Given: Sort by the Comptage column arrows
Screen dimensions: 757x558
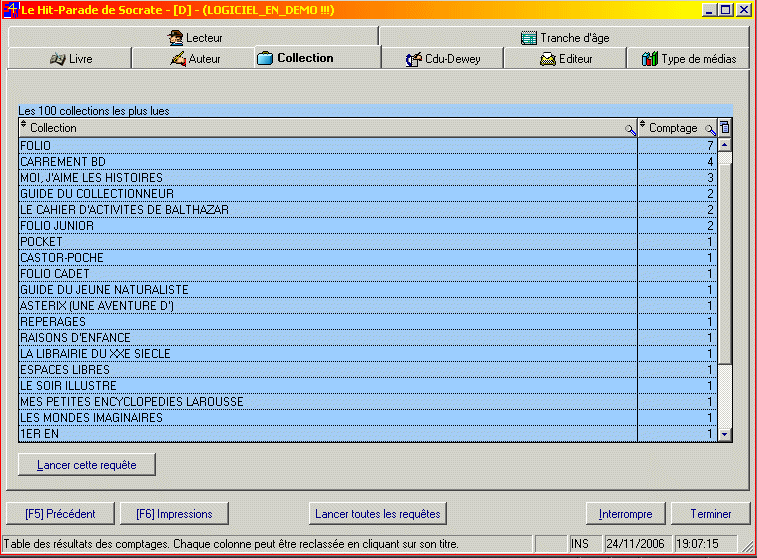Looking at the screenshot, I should [x=642, y=125].
